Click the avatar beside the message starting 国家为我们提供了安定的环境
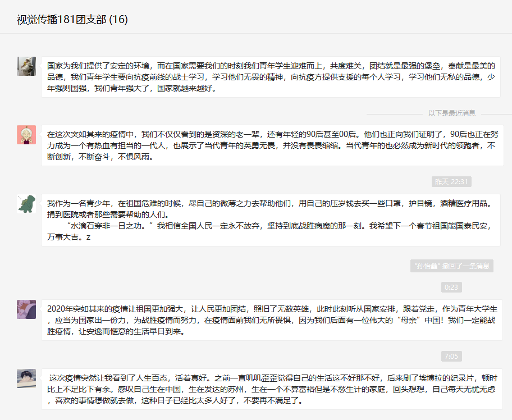The height and width of the screenshot is (420, 512). (26, 66)
